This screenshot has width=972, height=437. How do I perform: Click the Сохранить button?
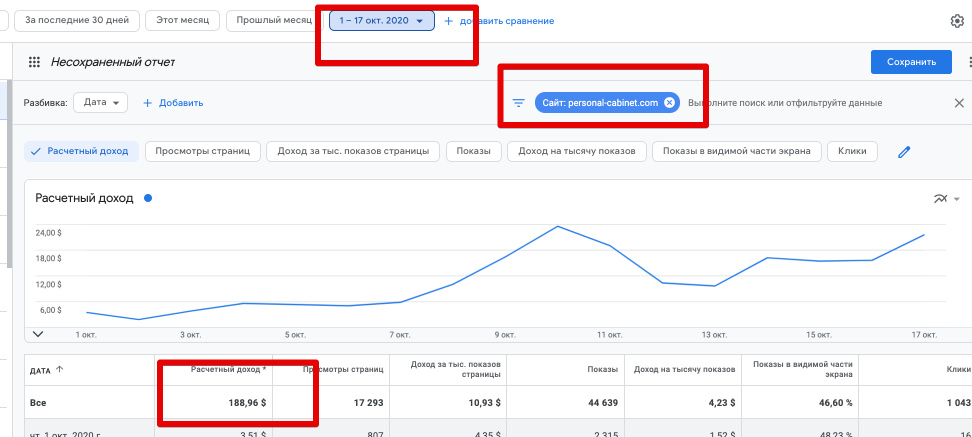point(910,62)
